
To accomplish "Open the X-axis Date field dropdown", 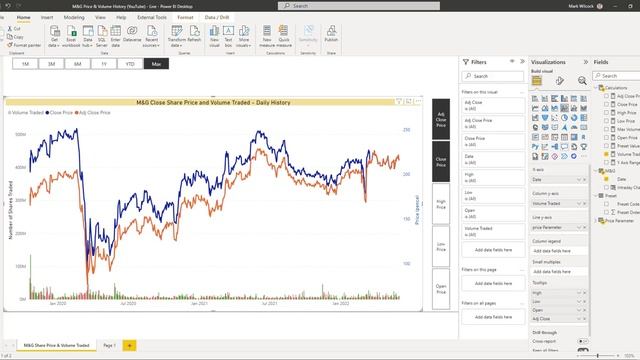I will 578,180.
